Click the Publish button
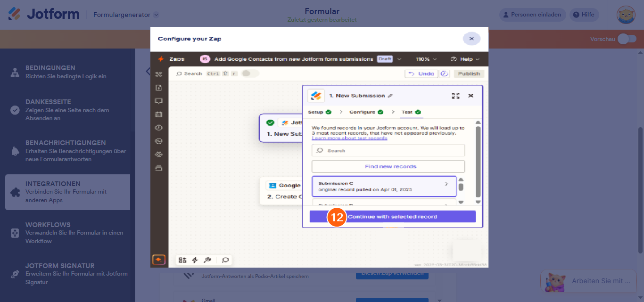 coord(468,73)
